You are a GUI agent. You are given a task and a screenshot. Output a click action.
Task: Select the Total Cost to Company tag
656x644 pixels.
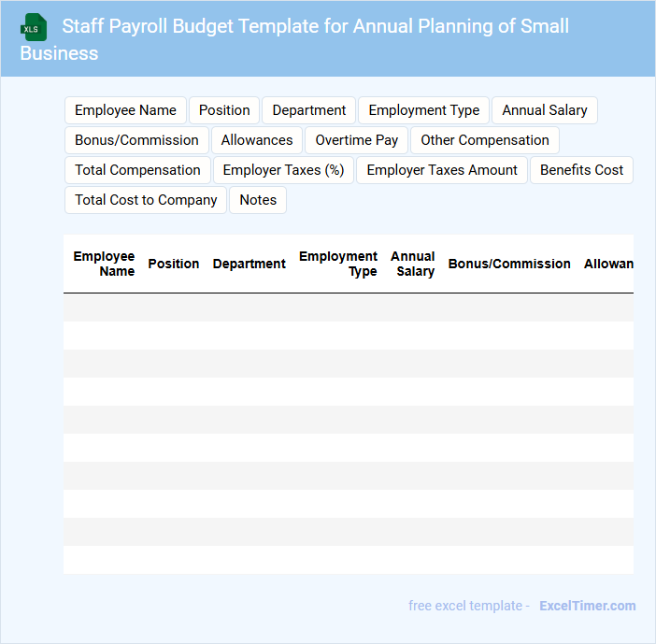pyautogui.click(x=146, y=200)
